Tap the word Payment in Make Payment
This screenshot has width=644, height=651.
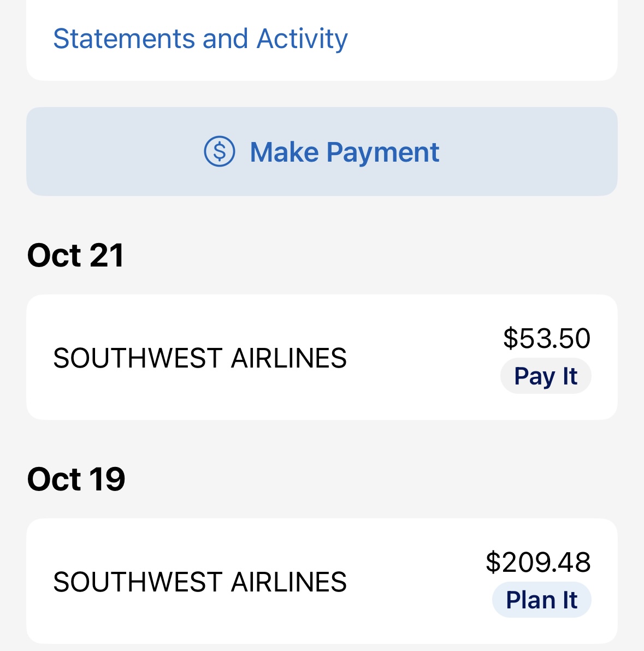click(x=382, y=153)
